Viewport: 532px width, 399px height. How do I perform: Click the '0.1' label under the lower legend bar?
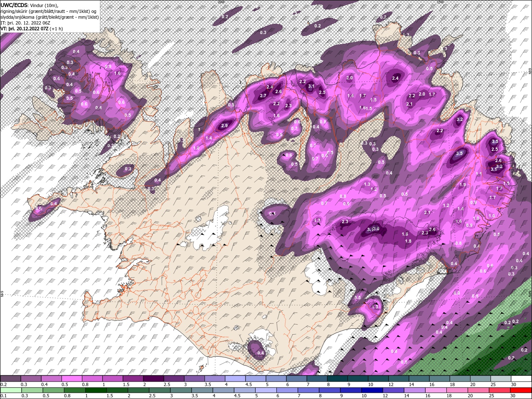click(3, 396)
